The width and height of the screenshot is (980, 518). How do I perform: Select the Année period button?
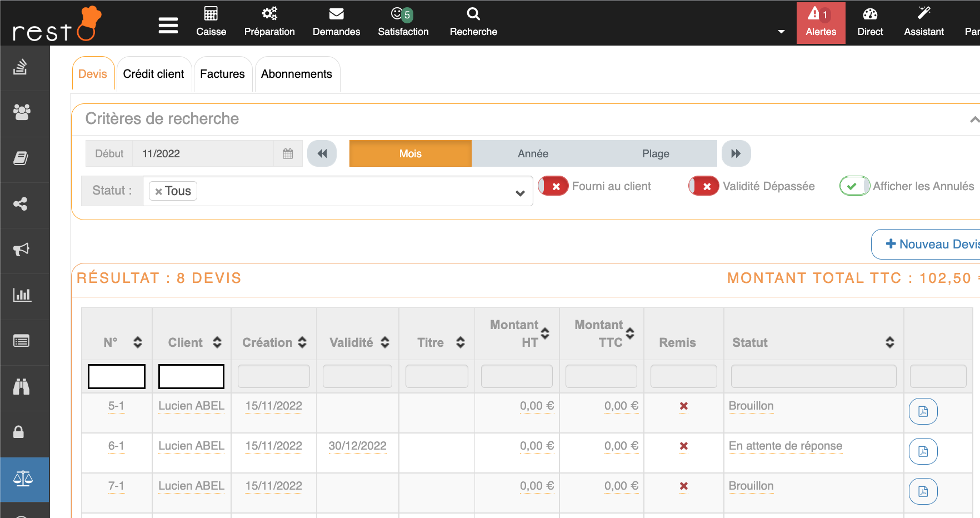[x=533, y=154]
